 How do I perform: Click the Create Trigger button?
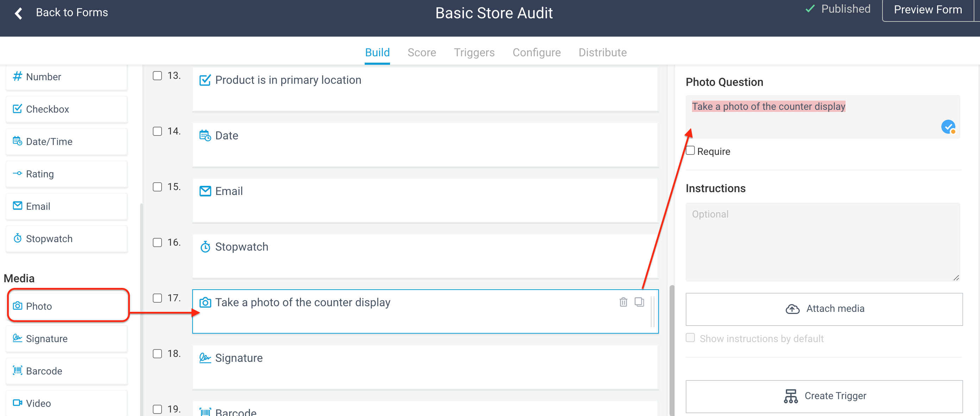coord(824,396)
